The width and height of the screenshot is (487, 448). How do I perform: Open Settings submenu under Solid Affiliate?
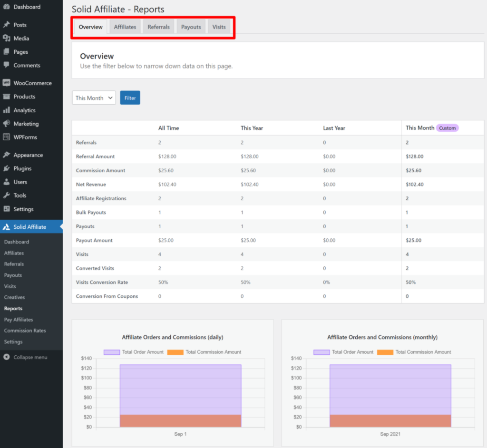click(13, 341)
